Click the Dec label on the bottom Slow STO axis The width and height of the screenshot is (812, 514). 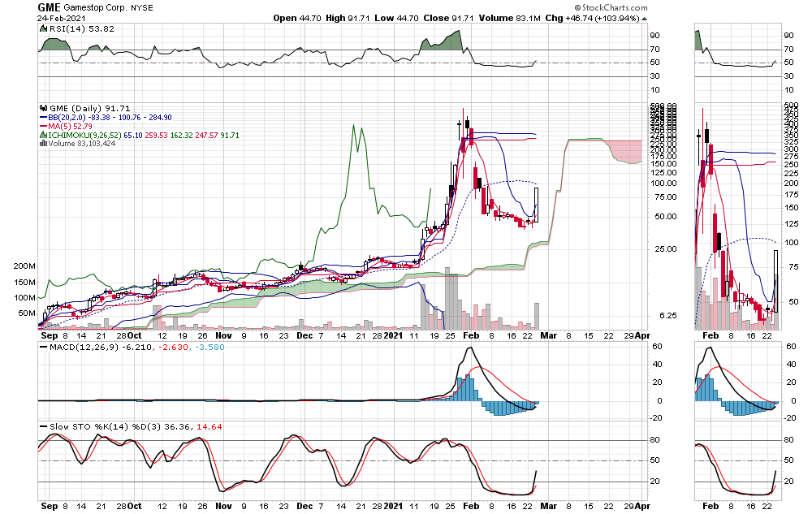[x=305, y=506]
